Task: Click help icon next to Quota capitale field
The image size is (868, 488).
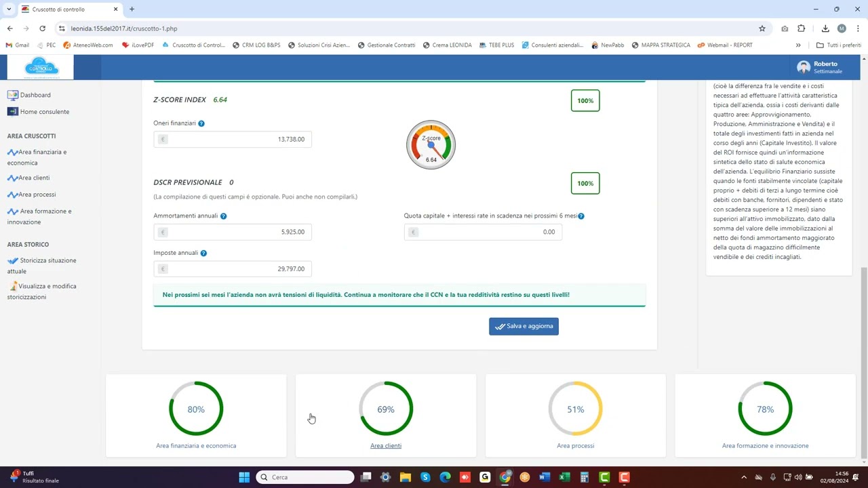Action: tap(581, 216)
